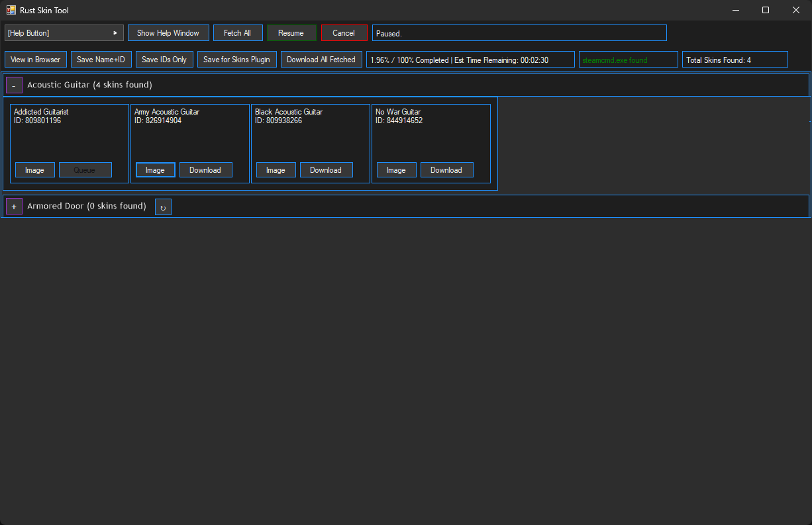Download All Fetched skins
The image size is (812, 525).
click(321, 59)
